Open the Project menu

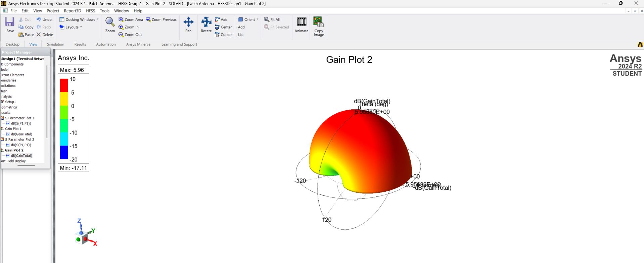[53, 11]
